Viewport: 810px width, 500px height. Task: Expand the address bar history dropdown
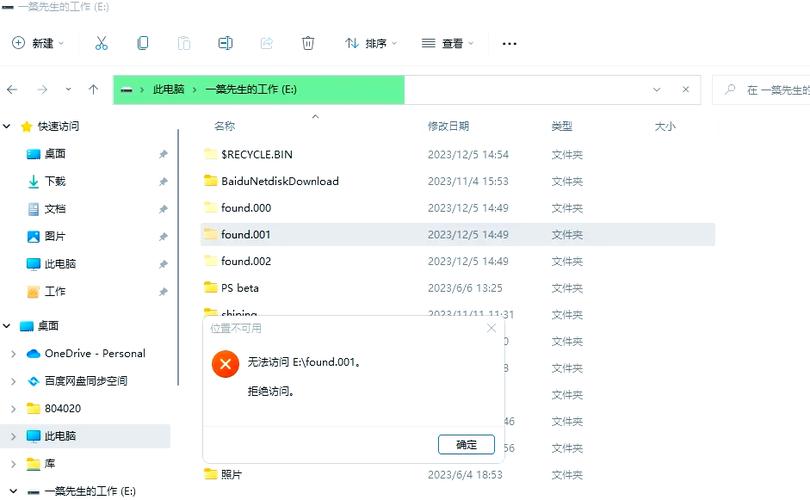(x=657, y=90)
